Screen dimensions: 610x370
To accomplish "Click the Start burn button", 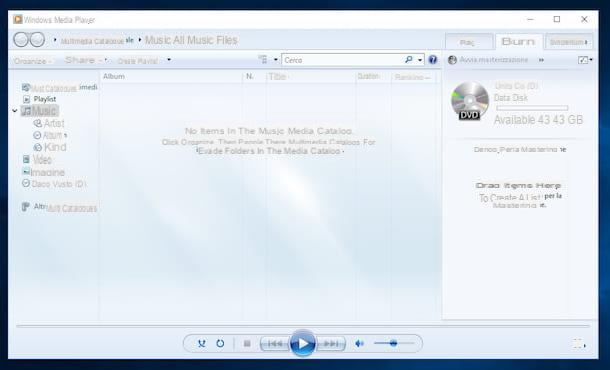I will pos(488,60).
